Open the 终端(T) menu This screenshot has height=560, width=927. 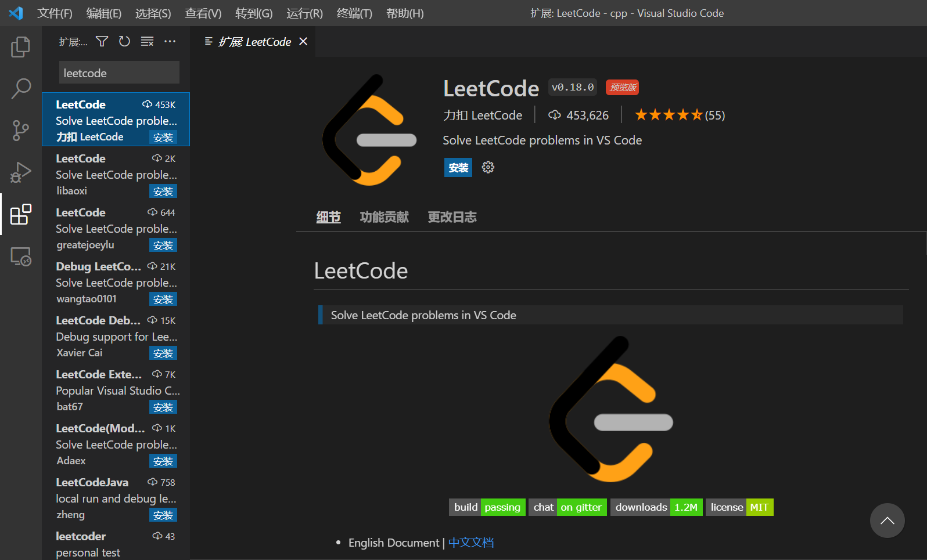click(x=354, y=13)
